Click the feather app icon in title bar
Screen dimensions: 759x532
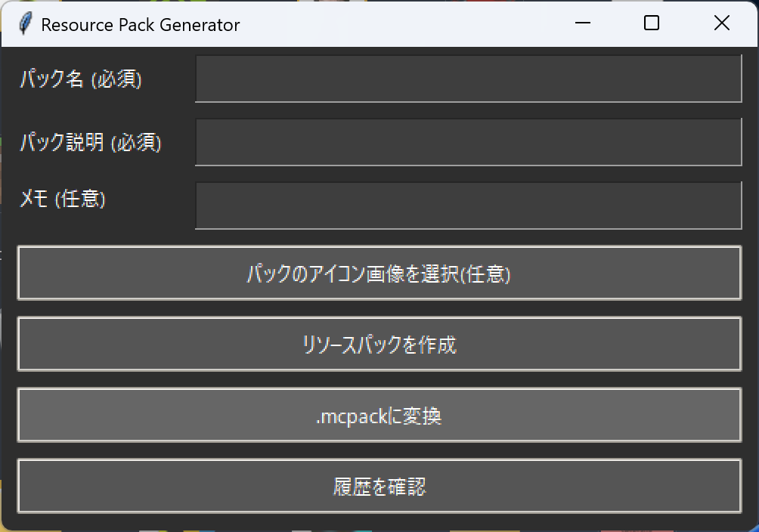[x=26, y=24]
